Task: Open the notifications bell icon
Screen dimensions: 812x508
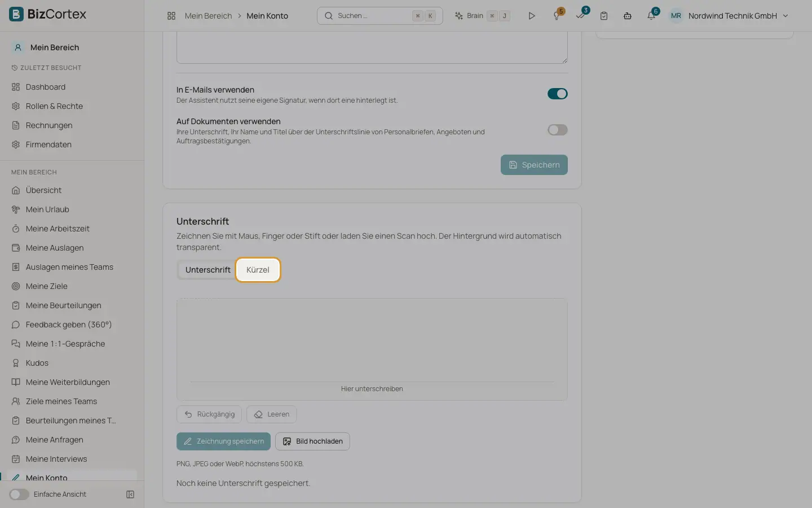Action: click(x=651, y=16)
